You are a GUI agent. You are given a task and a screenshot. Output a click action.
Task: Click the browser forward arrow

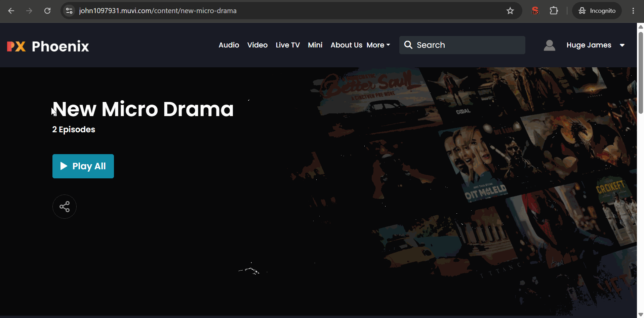[29, 11]
